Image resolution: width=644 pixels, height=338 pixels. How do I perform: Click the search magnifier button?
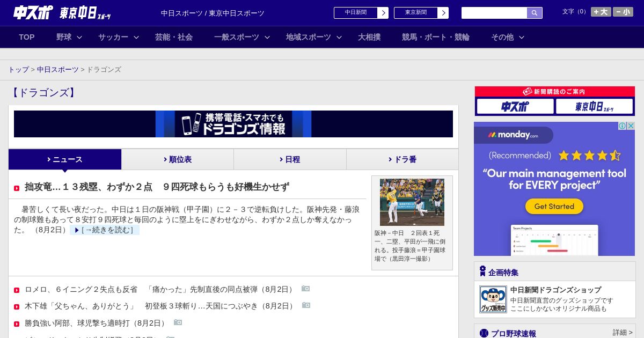point(535,13)
